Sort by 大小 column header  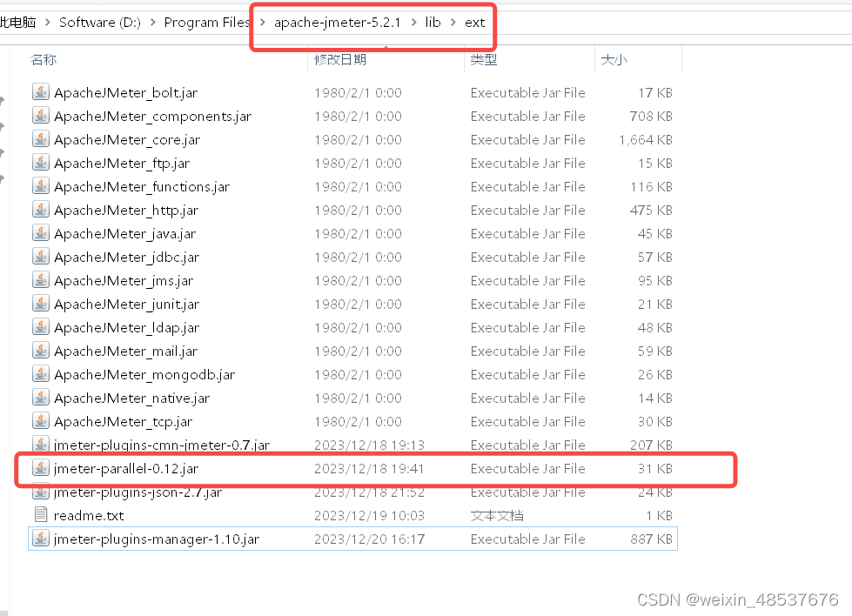614,60
